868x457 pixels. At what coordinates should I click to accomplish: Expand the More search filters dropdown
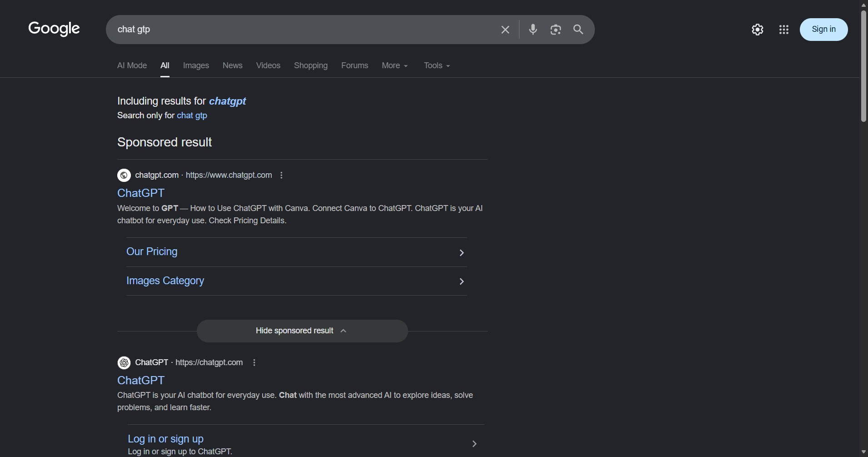395,65
